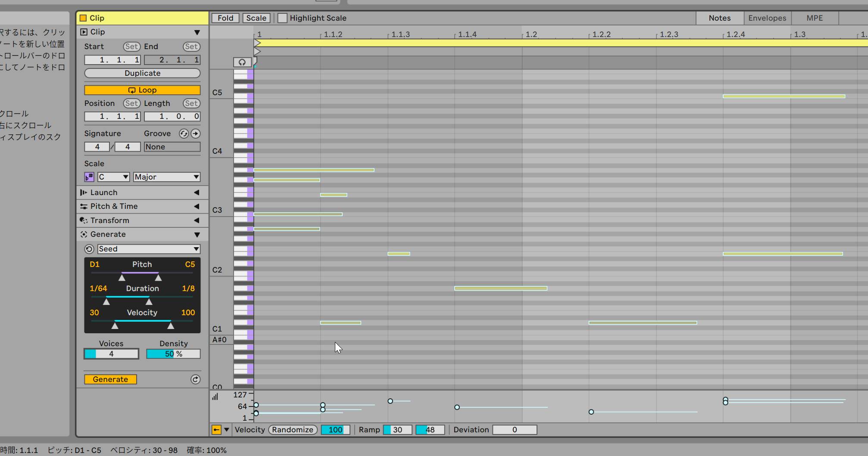Enable the Highlight Scale checkbox

pos(282,18)
